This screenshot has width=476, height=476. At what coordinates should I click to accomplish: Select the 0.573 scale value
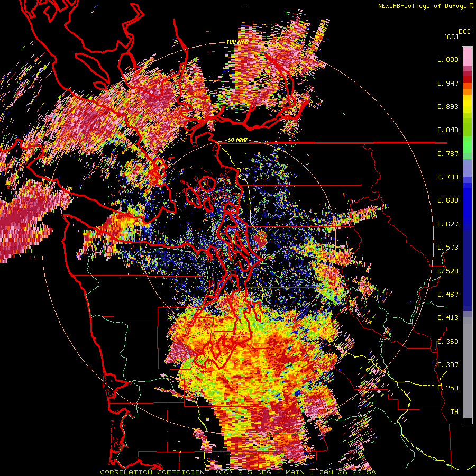coord(448,248)
